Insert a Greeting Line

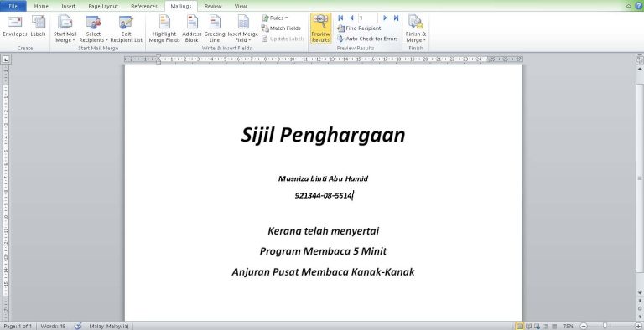coord(215,28)
